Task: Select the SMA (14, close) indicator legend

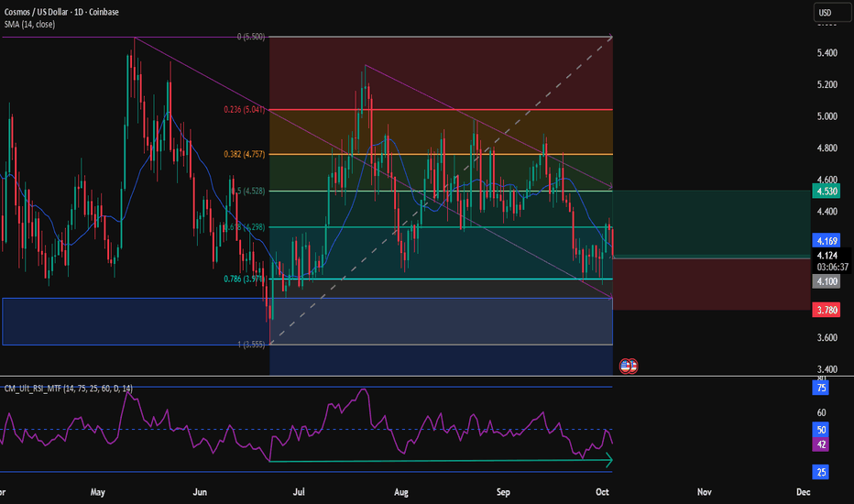Action: tap(30, 24)
